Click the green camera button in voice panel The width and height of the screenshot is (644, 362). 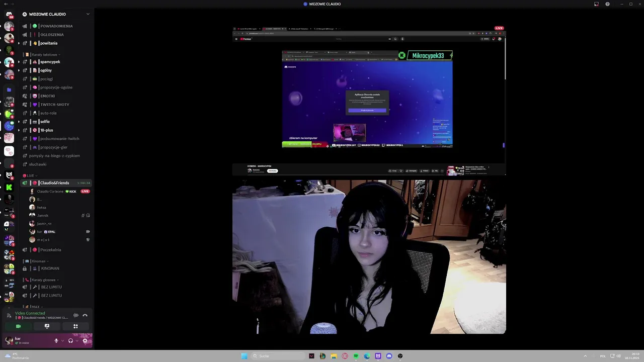pyautogui.click(x=19, y=326)
